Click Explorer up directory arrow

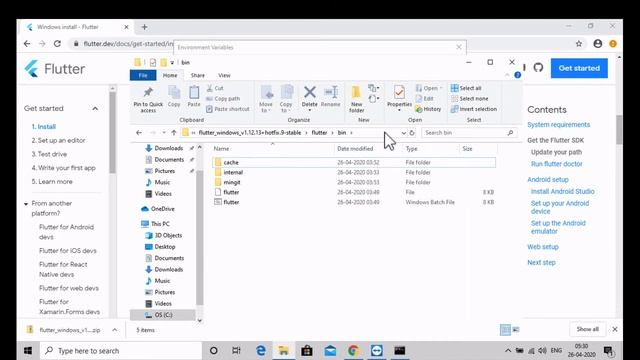(174, 133)
